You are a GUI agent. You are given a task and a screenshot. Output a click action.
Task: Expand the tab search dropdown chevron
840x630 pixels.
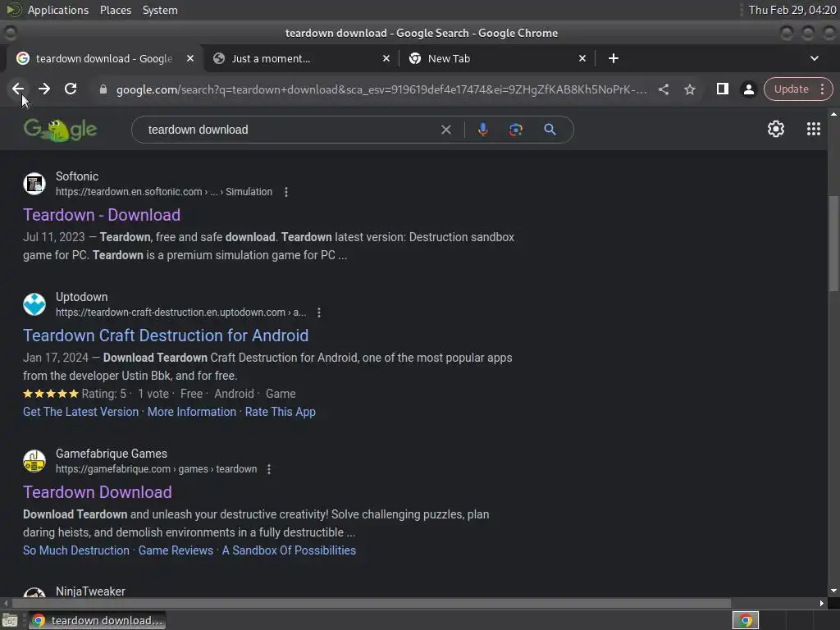815,58
